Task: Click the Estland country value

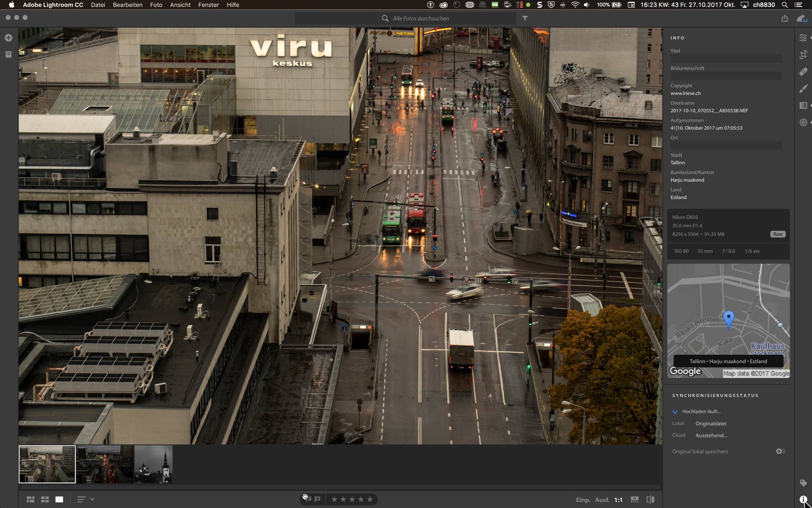Action: (678, 197)
